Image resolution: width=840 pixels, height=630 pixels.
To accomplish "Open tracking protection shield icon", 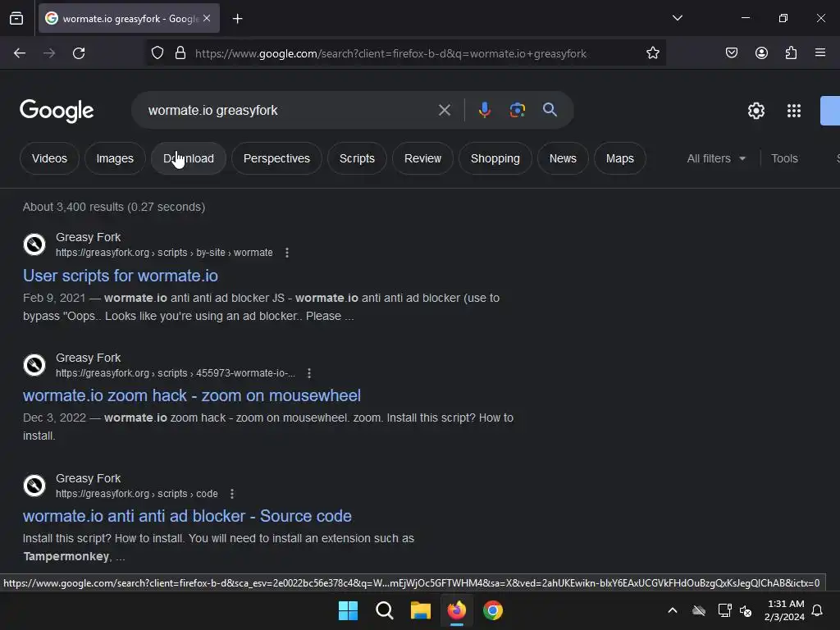I will pyautogui.click(x=157, y=53).
